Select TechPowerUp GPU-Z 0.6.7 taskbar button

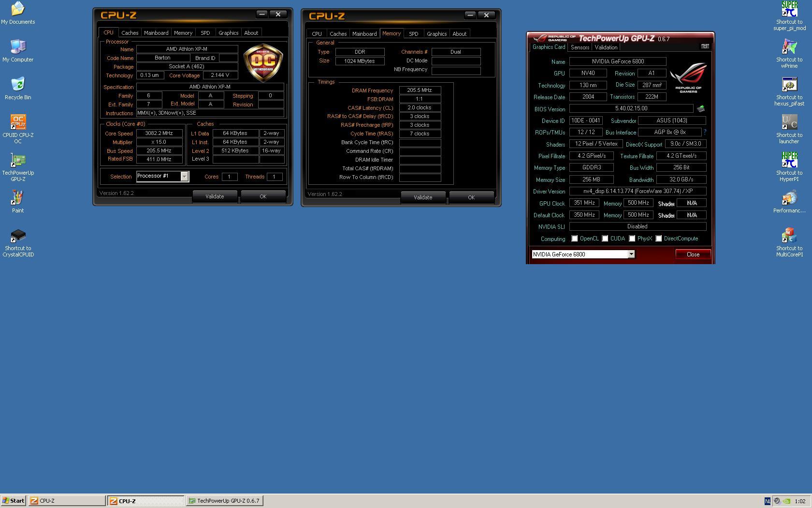pyautogui.click(x=224, y=501)
